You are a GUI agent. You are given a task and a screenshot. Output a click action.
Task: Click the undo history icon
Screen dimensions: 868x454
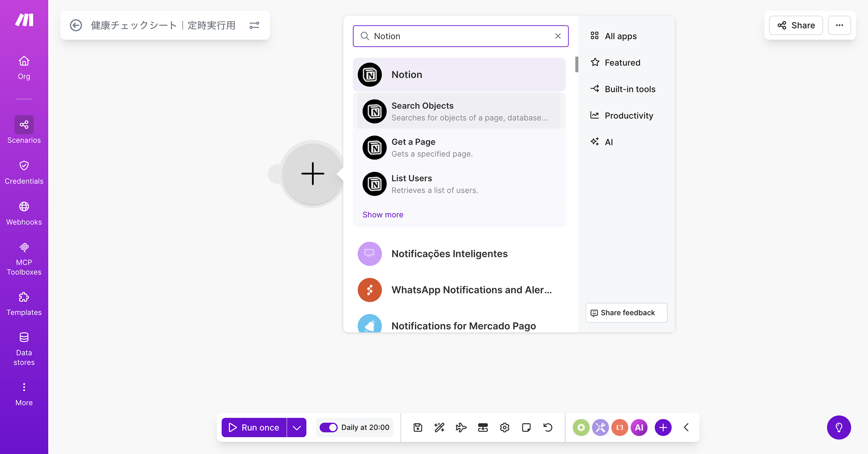coord(548,428)
